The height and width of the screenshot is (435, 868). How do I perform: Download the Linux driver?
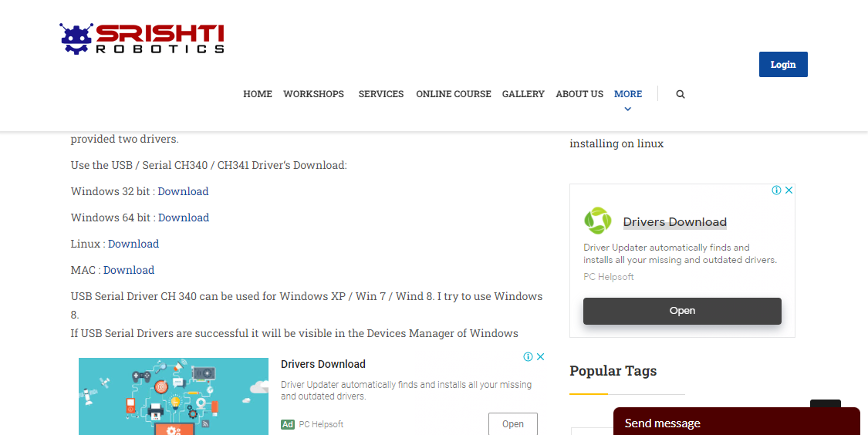(x=133, y=244)
